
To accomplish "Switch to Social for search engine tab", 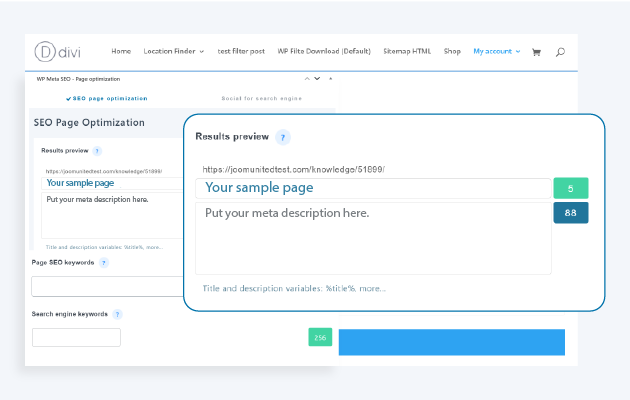I will (261, 99).
